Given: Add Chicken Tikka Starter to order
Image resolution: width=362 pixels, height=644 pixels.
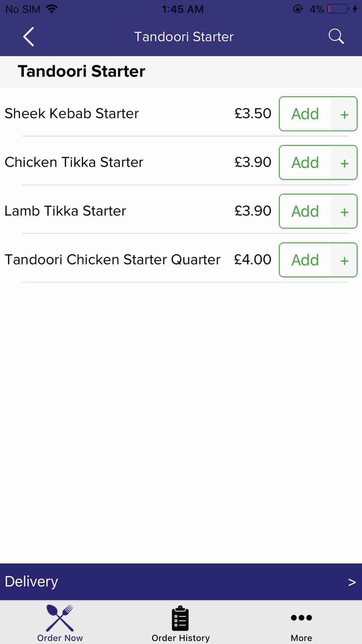Looking at the screenshot, I should pos(305,163).
